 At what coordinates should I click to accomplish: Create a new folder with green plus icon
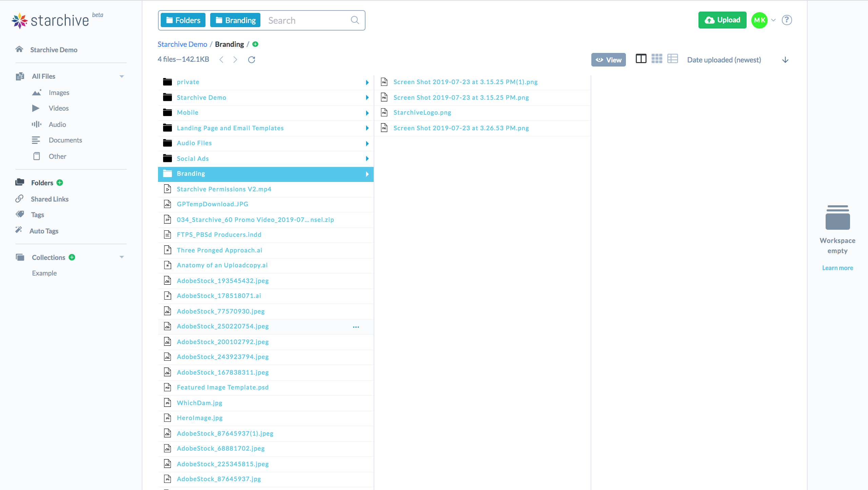pos(60,183)
